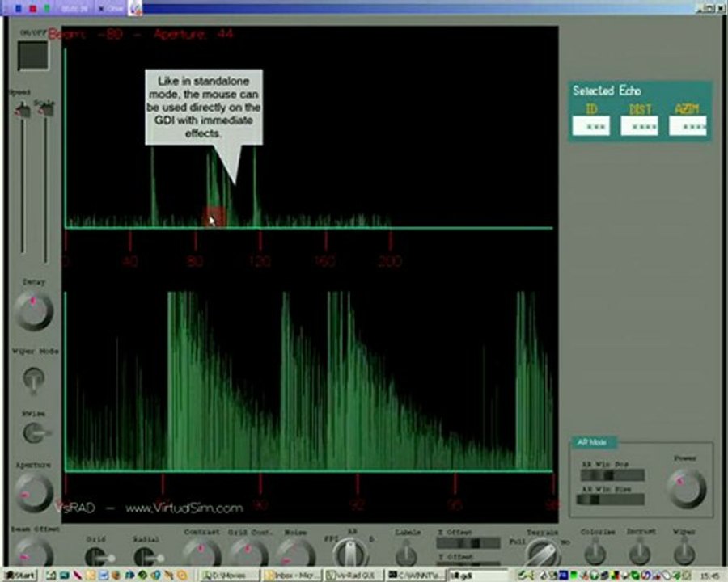Screen dimensions: 728x582
Task: Click the green recorder toolbar button
Action: pyautogui.click(x=47, y=8)
